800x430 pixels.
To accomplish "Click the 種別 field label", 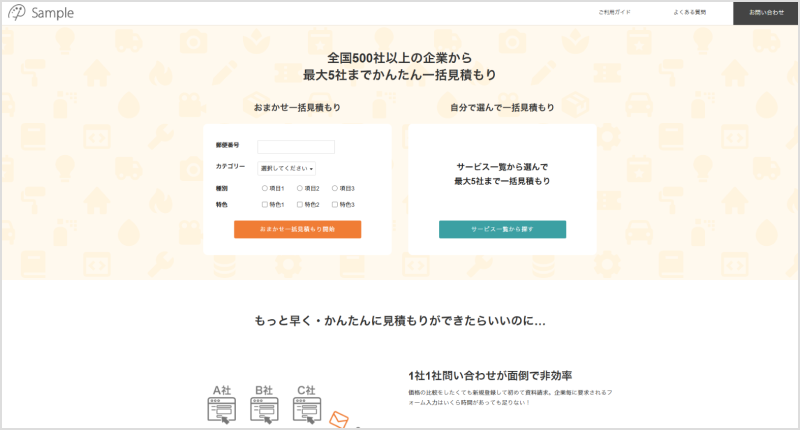I will 221,188.
